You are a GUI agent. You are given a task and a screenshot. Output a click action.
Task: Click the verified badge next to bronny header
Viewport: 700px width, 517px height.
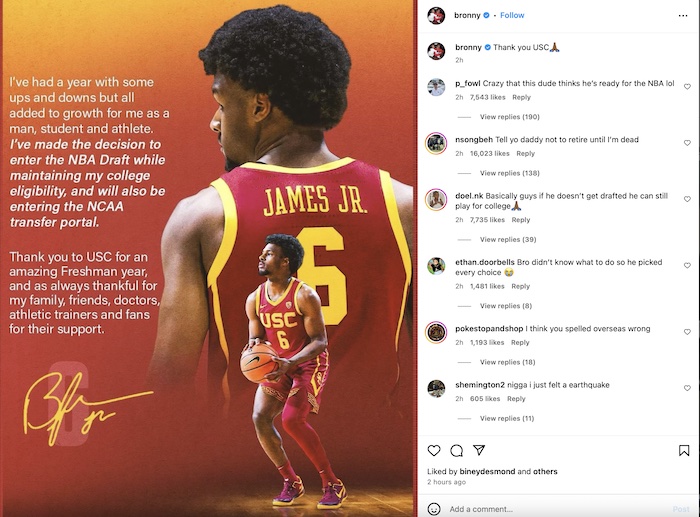(x=486, y=15)
